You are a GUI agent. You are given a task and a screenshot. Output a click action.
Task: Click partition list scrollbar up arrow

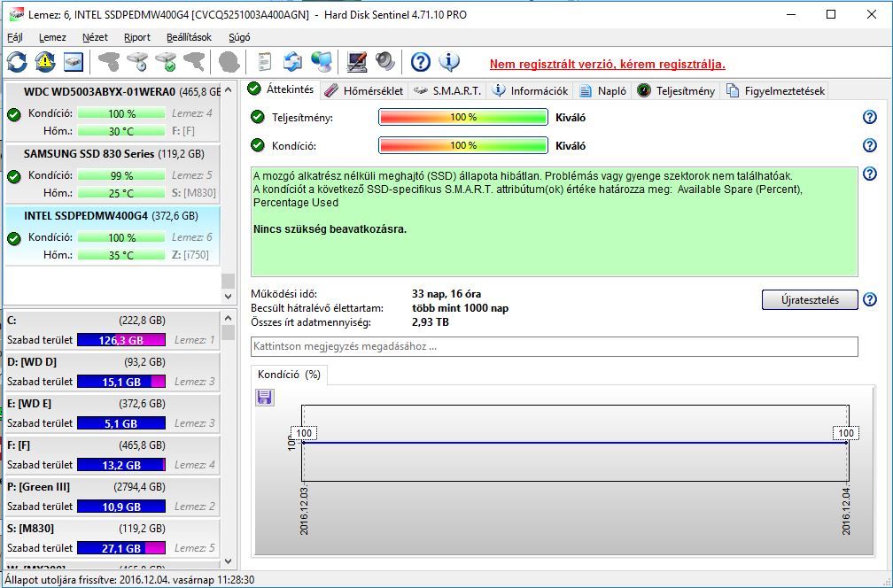pyautogui.click(x=228, y=318)
